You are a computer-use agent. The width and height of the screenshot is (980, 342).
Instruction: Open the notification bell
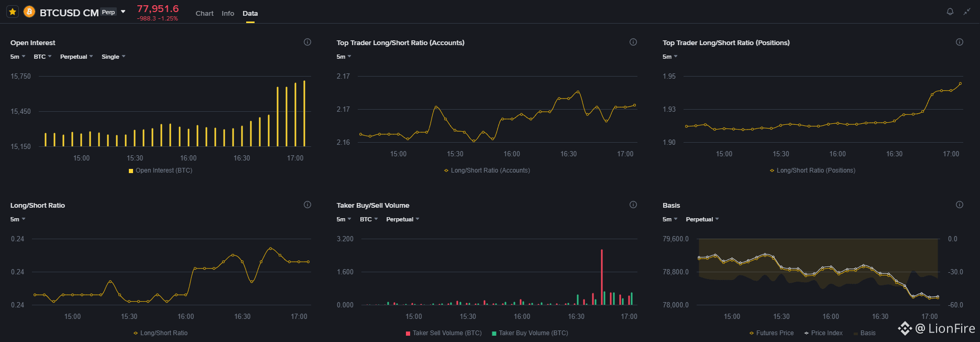point(950,12)
